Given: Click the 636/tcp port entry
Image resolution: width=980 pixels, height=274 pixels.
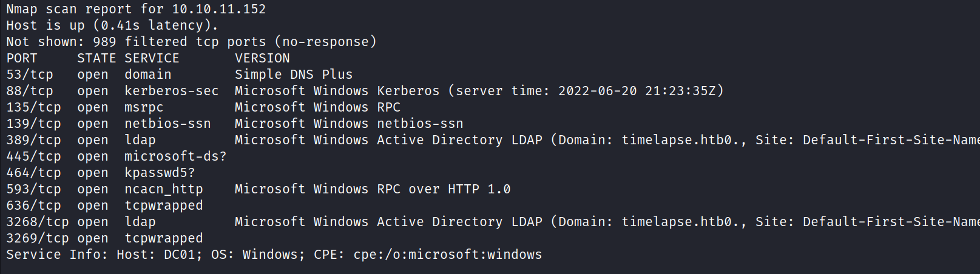Looking at the screenshot, I should (x=33, y=206).
